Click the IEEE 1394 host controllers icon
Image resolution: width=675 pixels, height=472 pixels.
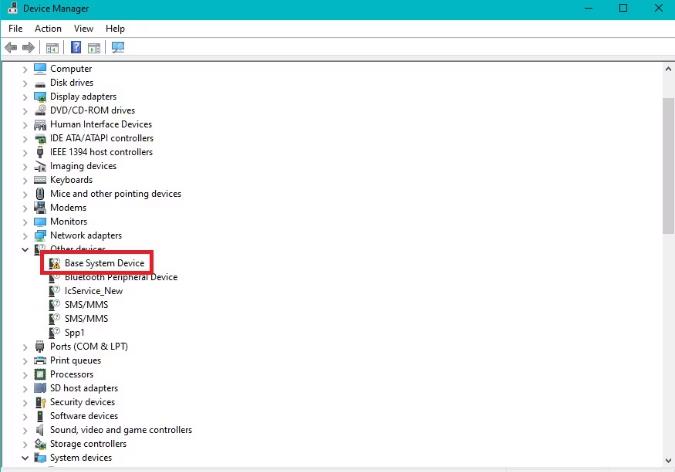click(40, 152)
